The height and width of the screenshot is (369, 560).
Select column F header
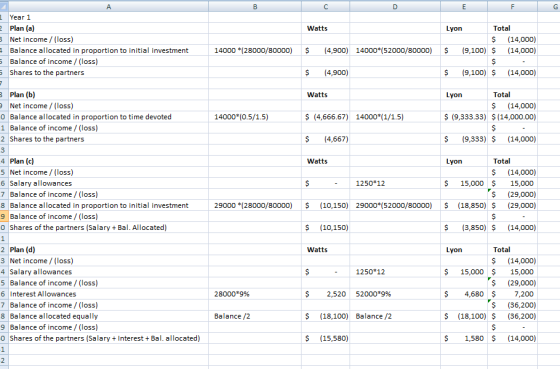pyautogui.click(x=512, y=6)
